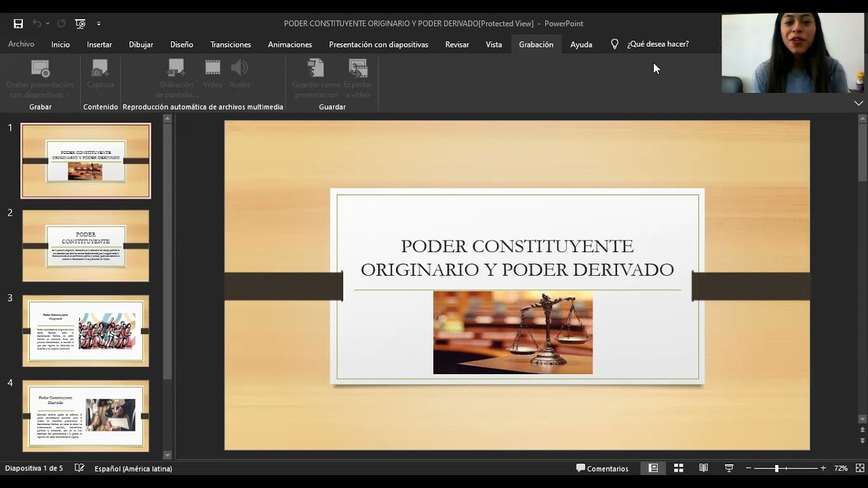Click the spell check icon in status bar
Image resolution: width=868 pixels, height=488 pixels.
point(79,468)
